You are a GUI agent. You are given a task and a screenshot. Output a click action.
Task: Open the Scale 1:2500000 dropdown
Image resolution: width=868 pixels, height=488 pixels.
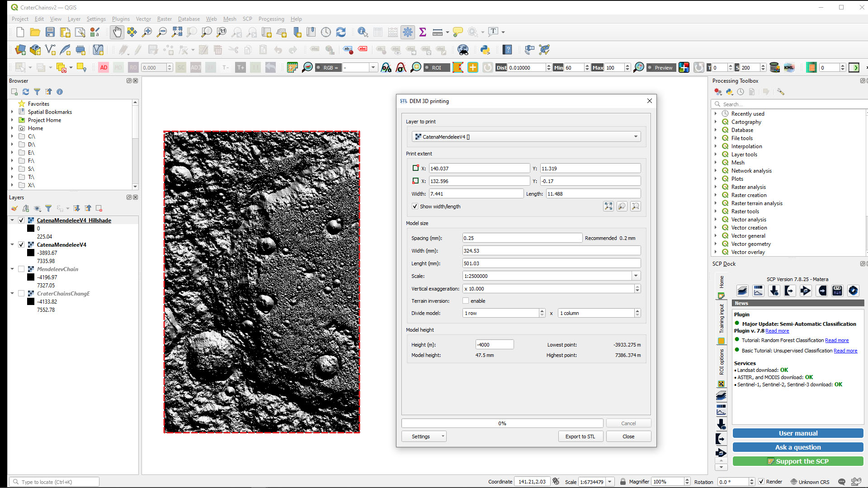[636, 276]
